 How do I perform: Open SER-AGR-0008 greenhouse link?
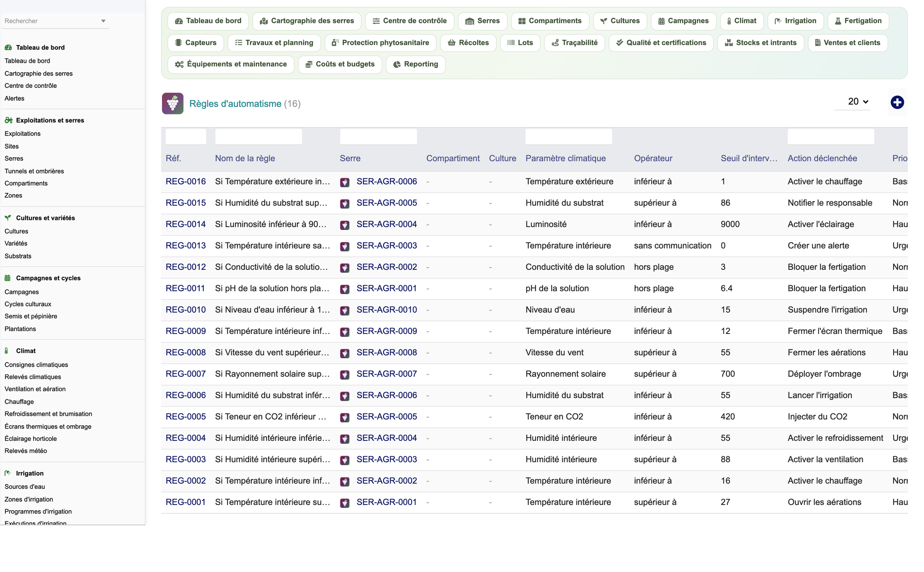pyautogui.click(x=387, y=353)
